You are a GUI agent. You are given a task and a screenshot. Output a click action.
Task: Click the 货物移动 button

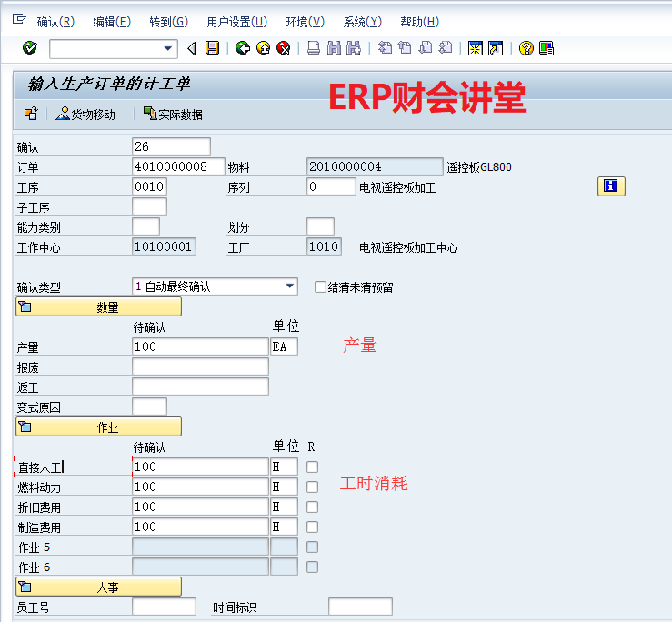pyautogui.click(x=85, y=115)
